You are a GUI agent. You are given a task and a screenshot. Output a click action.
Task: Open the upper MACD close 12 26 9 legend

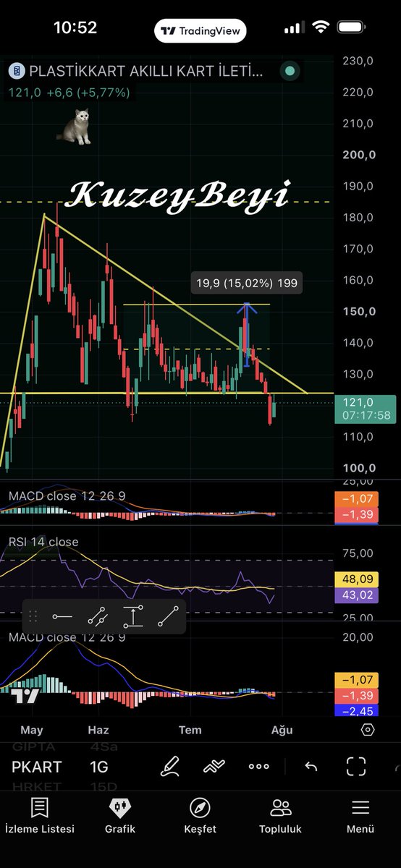67,495
